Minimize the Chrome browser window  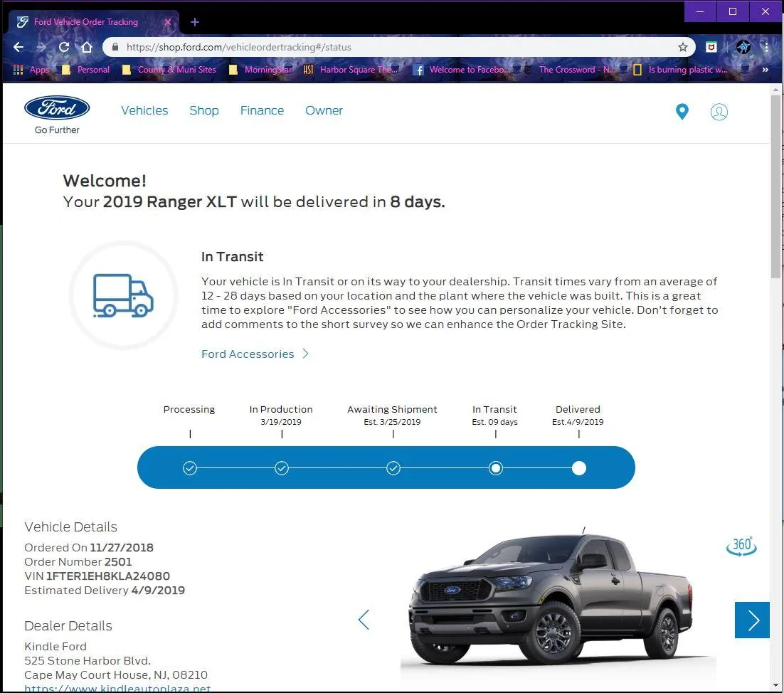pyautogui.click(x=700, y=11)
